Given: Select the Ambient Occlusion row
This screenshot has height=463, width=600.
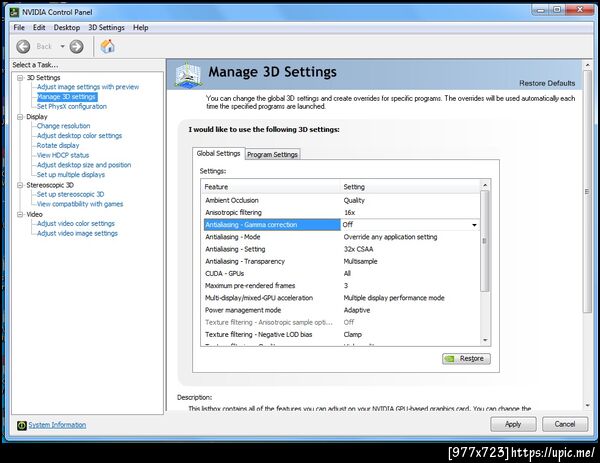Looking at the screenshot, I should click(x=341, y=201).
